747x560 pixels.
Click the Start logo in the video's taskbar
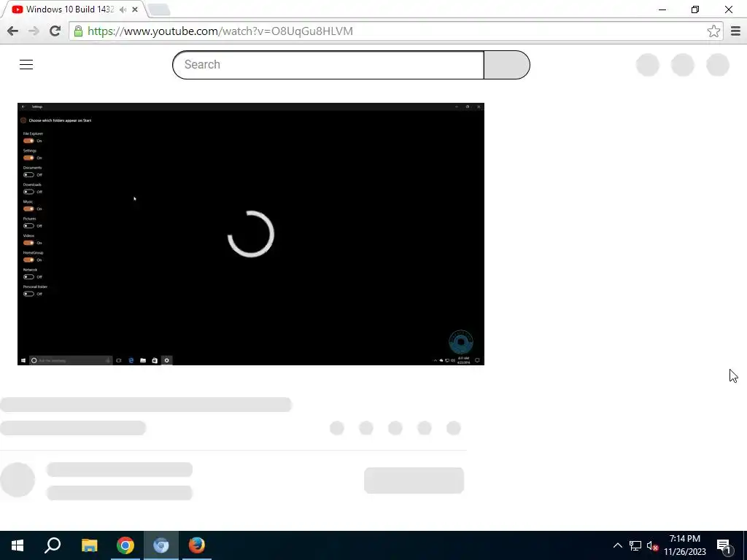pos(23,360)
